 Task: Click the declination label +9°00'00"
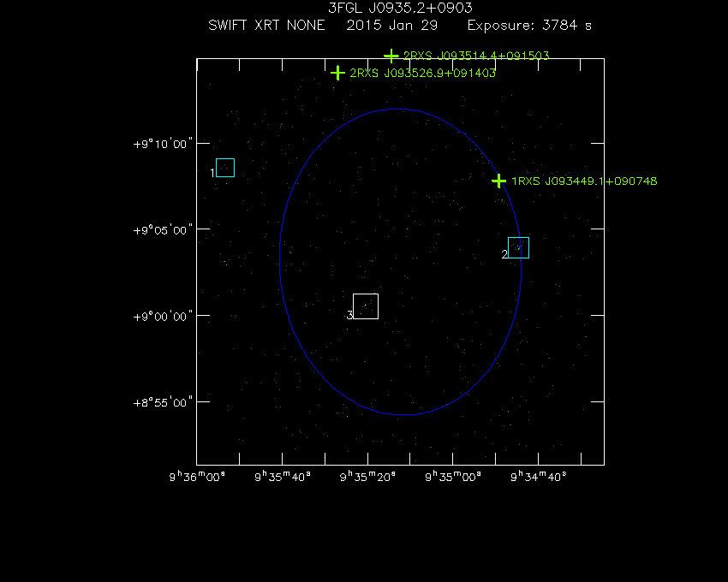point(163,316)
